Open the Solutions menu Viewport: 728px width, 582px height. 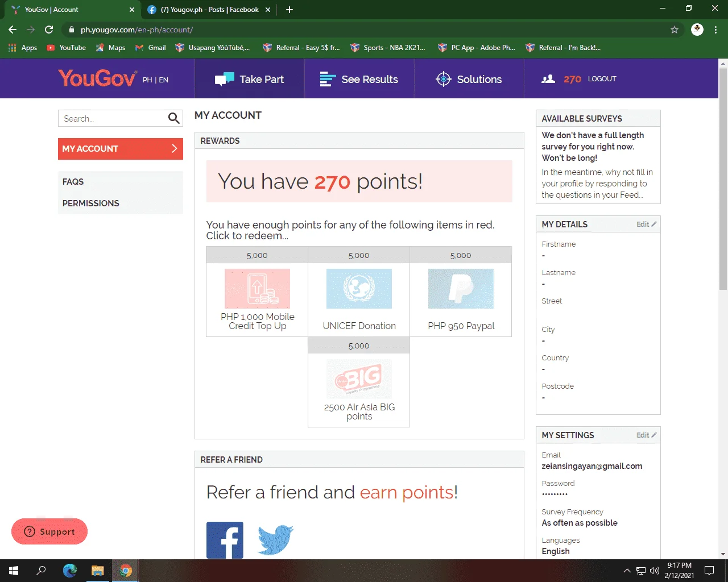pos(469,79)
